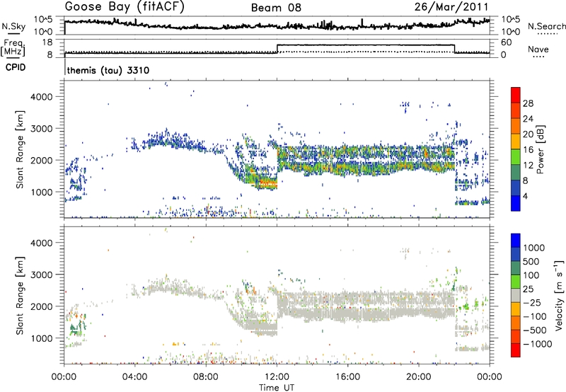This screenshot has height=392, width=566.
Task: Click the "Power [dB]" color bar title
Action: tap(540, 149)
